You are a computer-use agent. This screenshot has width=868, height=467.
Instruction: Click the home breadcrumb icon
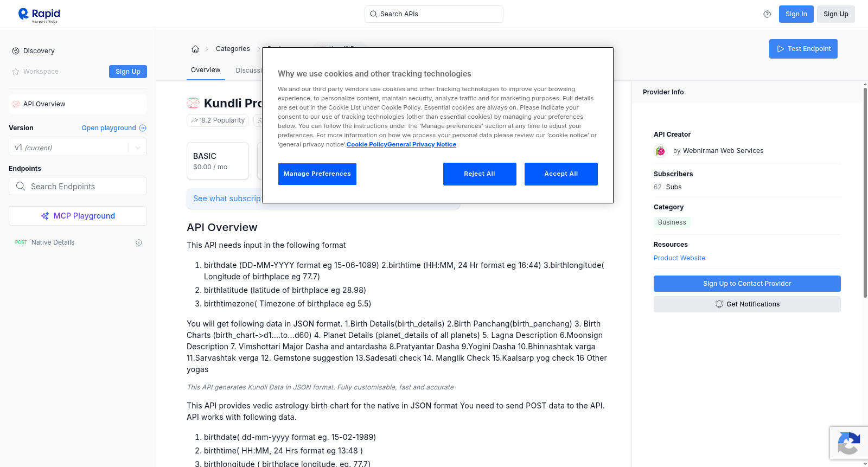(195, 49)
